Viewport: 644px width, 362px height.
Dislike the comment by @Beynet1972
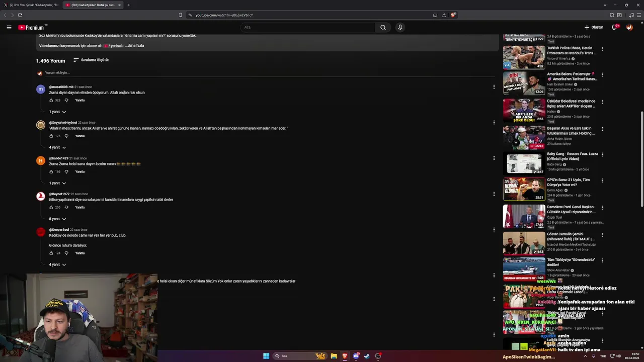tap(66, 207)
